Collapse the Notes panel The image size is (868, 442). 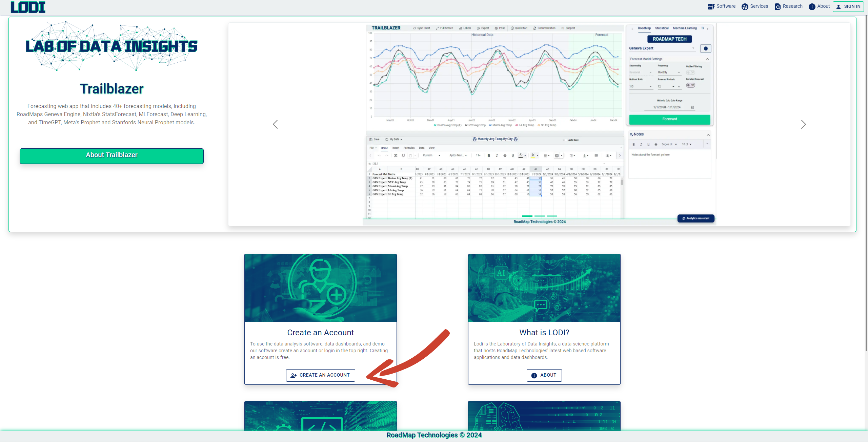coord(708,135)
